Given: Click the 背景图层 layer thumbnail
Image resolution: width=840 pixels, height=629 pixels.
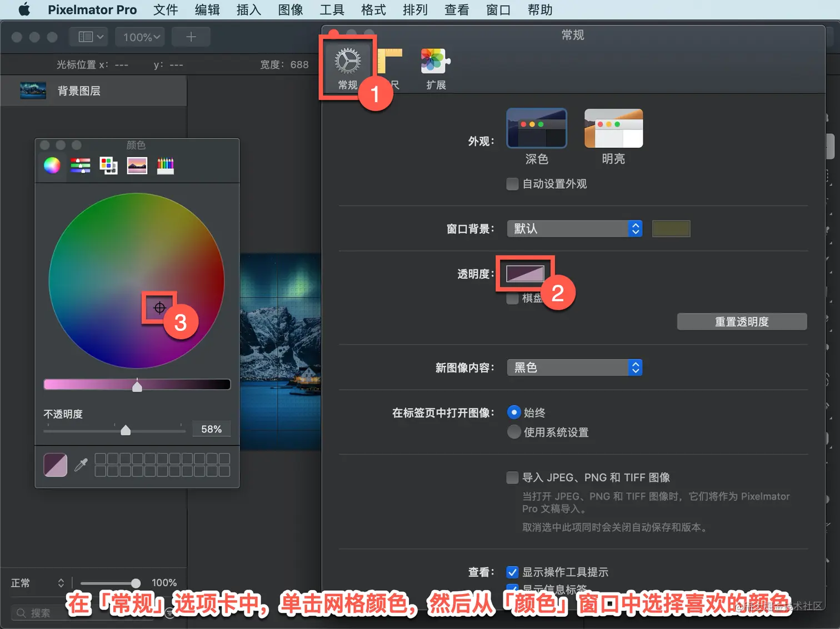Looking at the screenshot, I should [x=33, y=90].
